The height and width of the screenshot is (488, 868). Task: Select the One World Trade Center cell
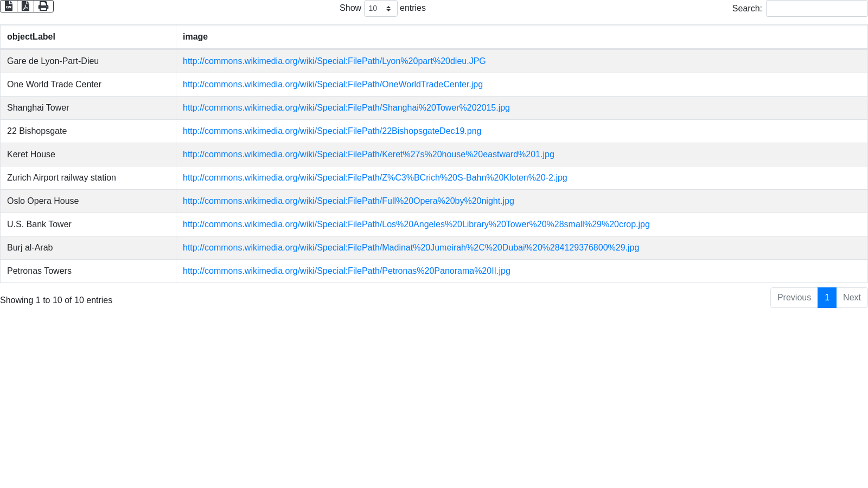click(x=88, y=85)
